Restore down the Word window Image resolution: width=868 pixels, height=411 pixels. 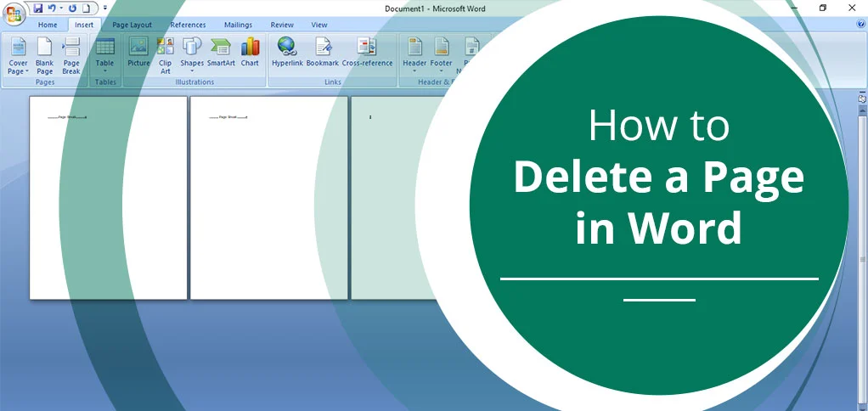823,8
